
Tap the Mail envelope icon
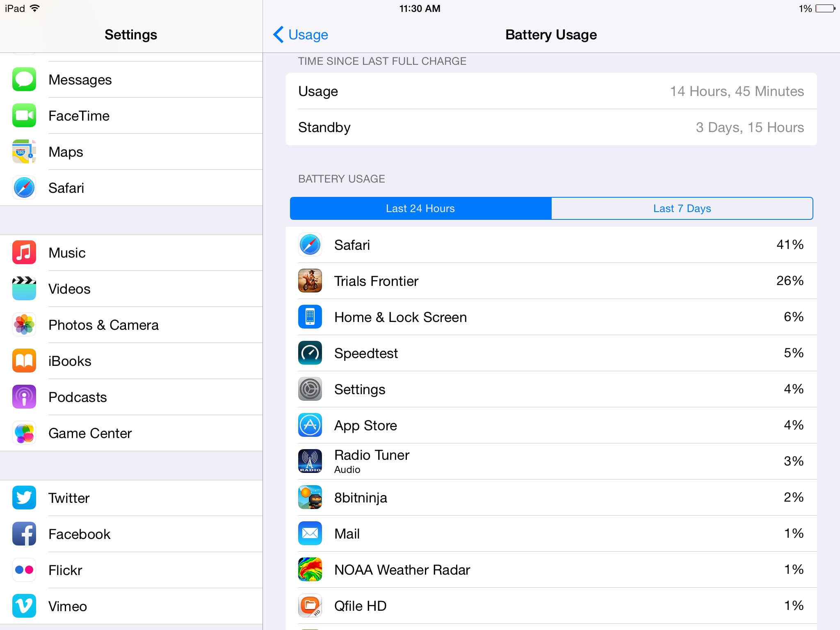coord(310,534)
